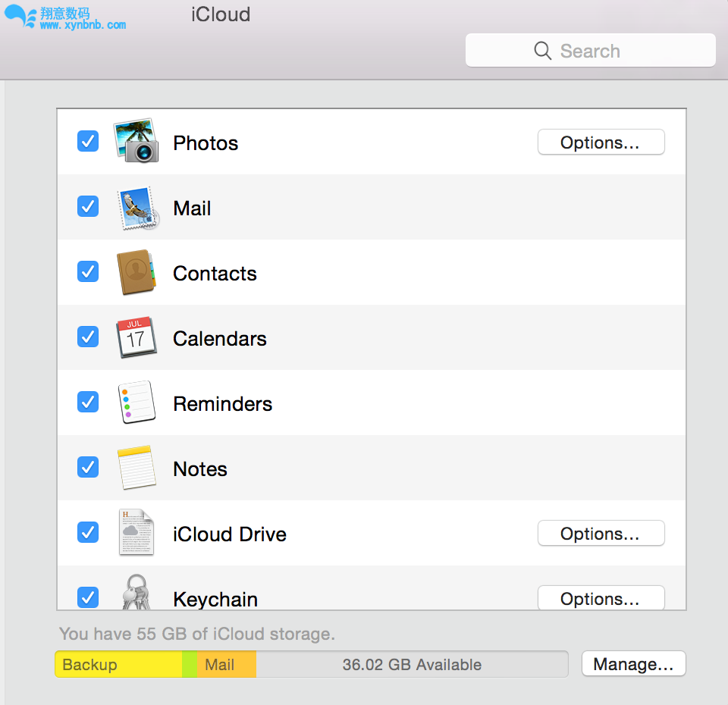Click the 55 GB iCloud storage text
728x705 pixels.
pyautogui.click(x=197, y=634)
